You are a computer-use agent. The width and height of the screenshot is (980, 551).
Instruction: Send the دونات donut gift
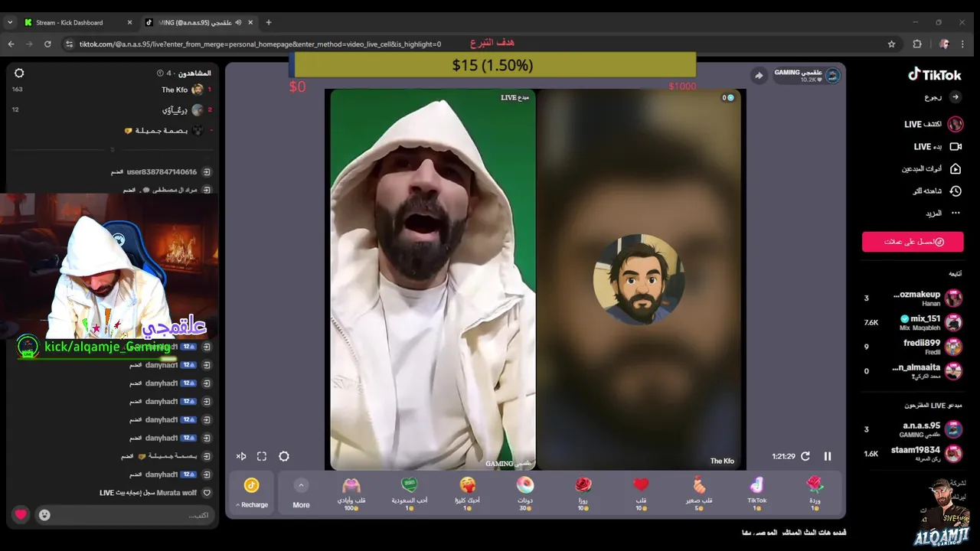pyautogui.click(x=525, y=494)
